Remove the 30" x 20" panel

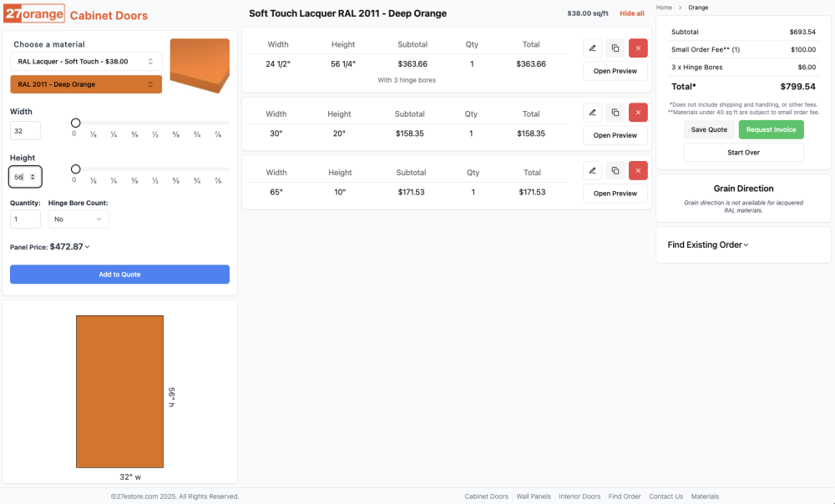coord(638,113)
